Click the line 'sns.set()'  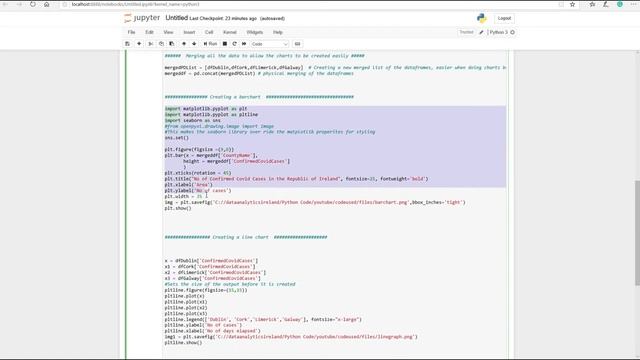(x=177, y=138)
